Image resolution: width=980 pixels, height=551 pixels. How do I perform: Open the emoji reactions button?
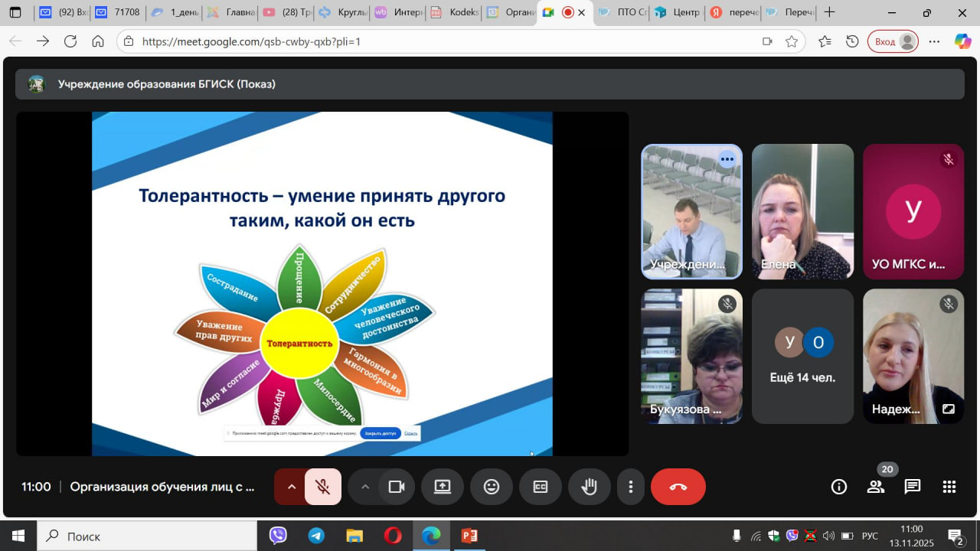(492, 487)
